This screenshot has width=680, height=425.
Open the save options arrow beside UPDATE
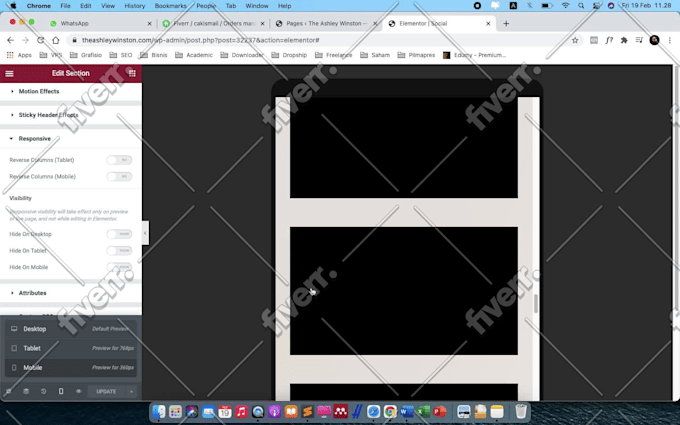pyautogui.click(x=131, y=391)
